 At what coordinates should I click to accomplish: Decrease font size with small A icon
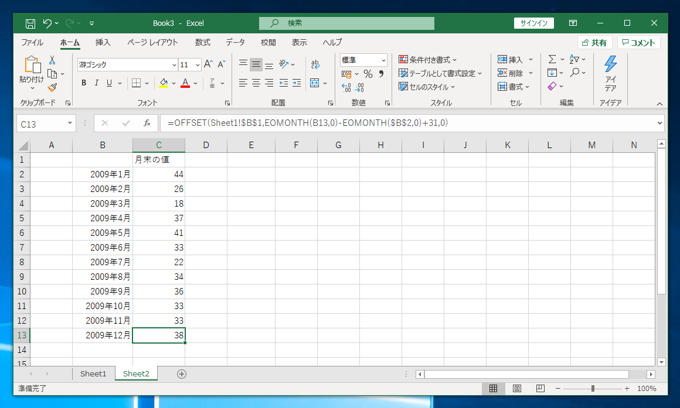221,65
